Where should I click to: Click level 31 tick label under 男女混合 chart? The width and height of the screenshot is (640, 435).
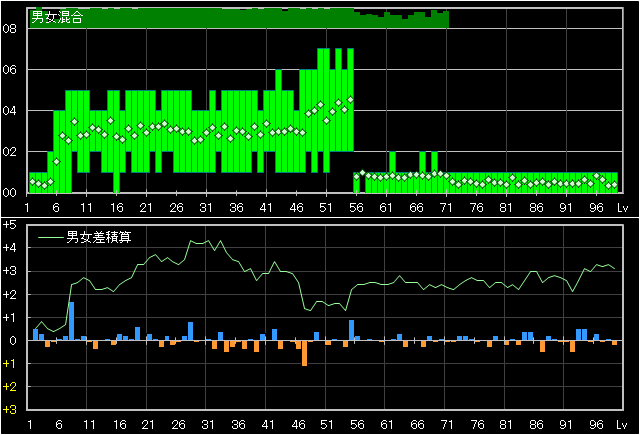(206, 208)
